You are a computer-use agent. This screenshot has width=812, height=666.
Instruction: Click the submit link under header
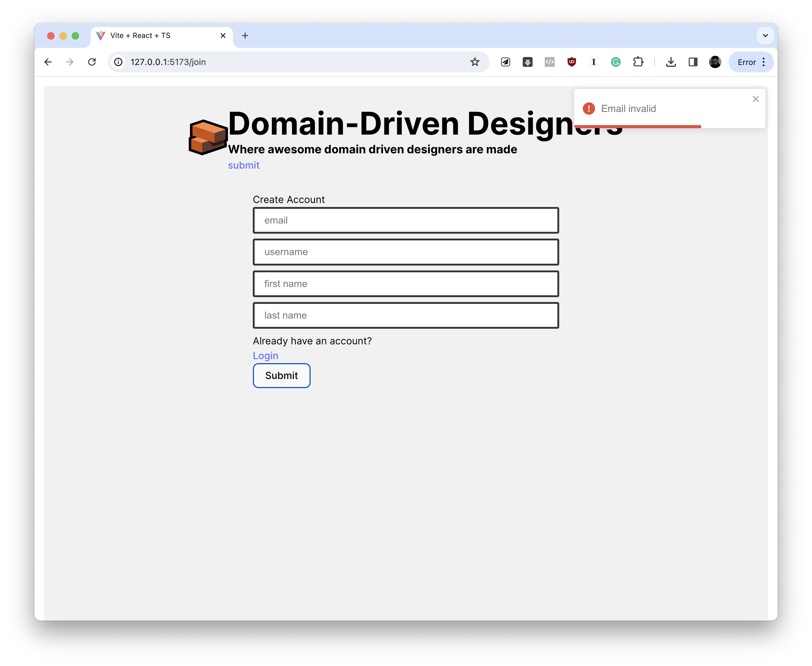tap(243, 165)
